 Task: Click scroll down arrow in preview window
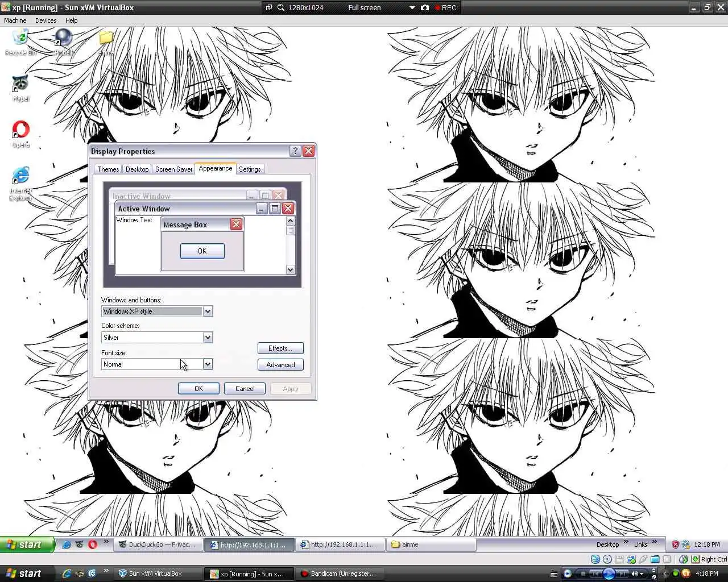coord(291,270)
